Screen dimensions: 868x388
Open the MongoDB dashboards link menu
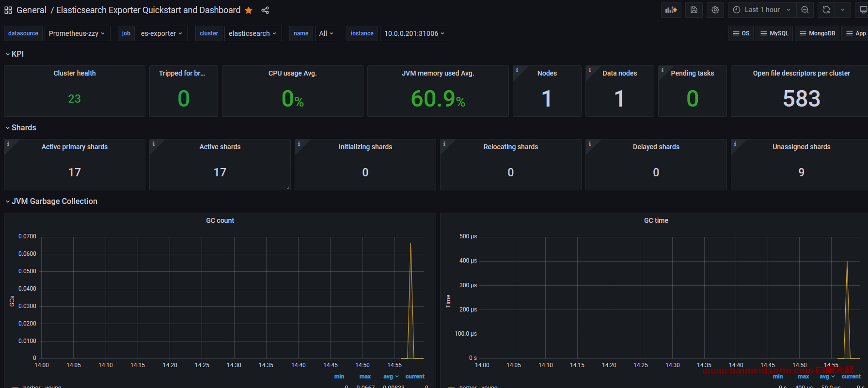click(x=817, y=33)
